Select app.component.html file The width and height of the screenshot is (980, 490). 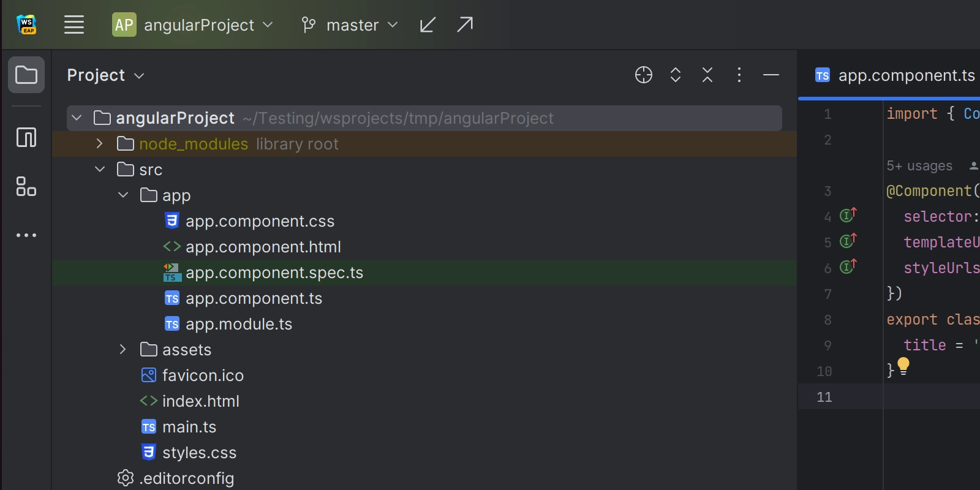(424, 247)
